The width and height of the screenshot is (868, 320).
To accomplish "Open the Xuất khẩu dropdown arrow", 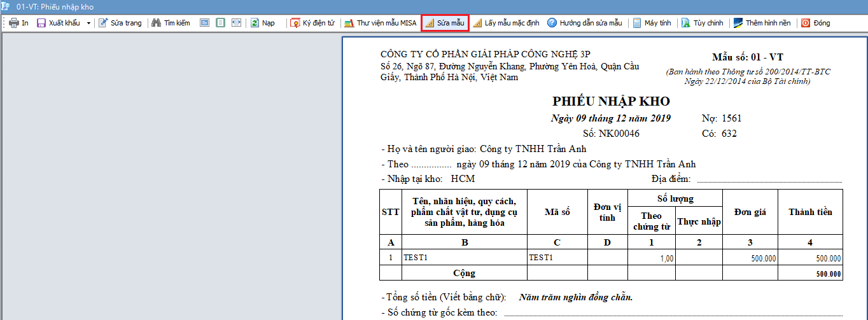I will pyautogui.click(x=88, y=23).
